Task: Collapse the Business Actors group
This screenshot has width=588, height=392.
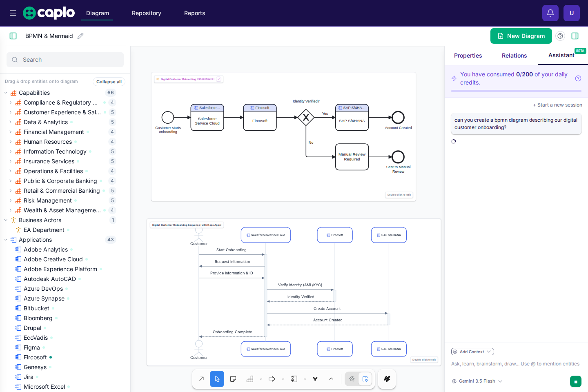Action: pyautogui.click(x=6, y=220)
